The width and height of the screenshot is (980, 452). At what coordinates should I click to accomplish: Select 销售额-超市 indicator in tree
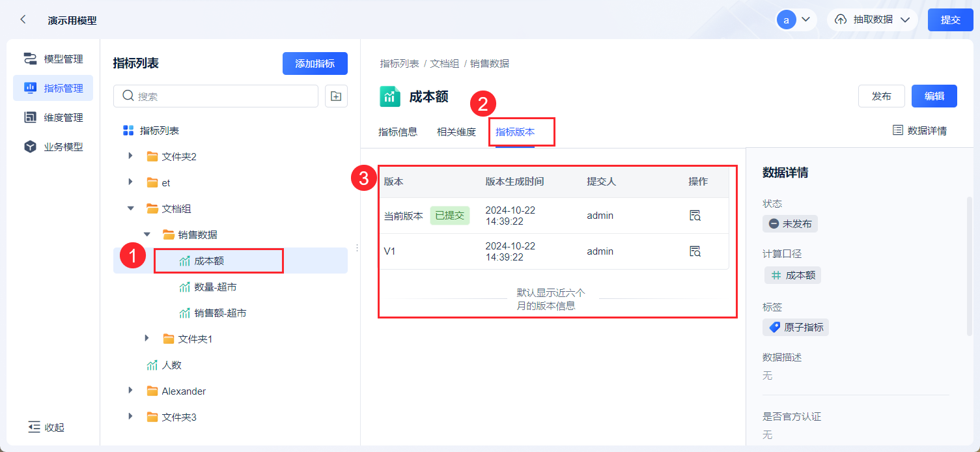coord(220,313)
